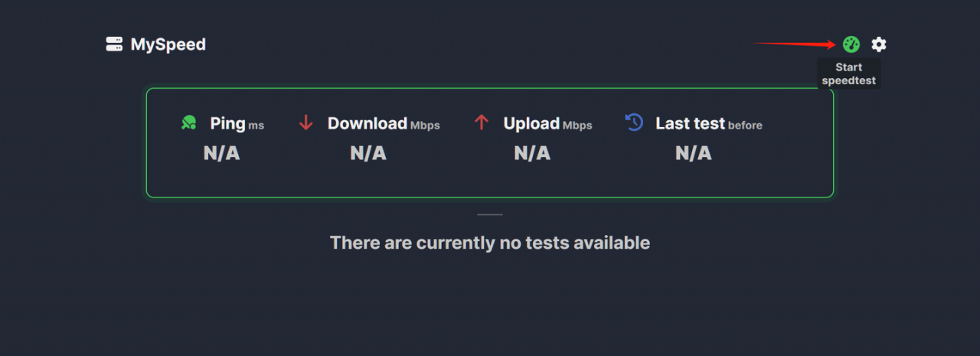
Task: Click the 'no tests available' message
Action: (490, 243)
